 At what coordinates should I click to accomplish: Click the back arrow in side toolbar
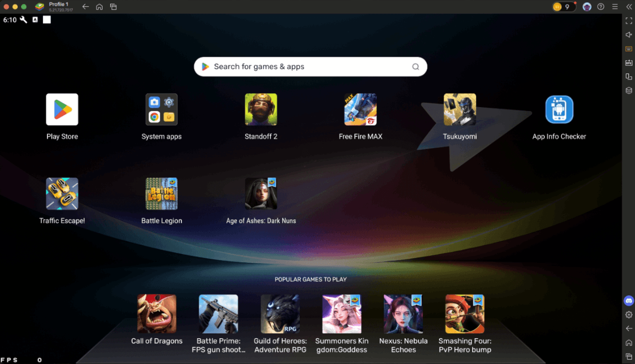coord(629,328)
